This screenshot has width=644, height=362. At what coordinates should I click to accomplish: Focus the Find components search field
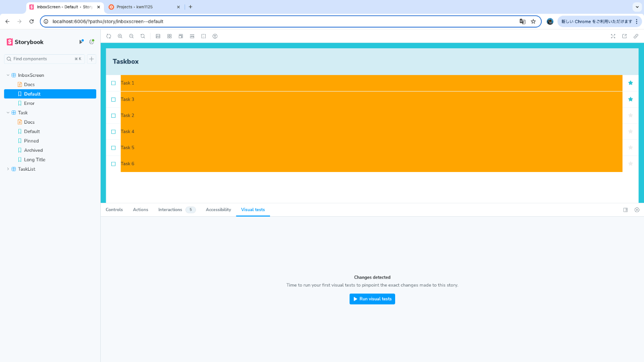coord(45,59)
